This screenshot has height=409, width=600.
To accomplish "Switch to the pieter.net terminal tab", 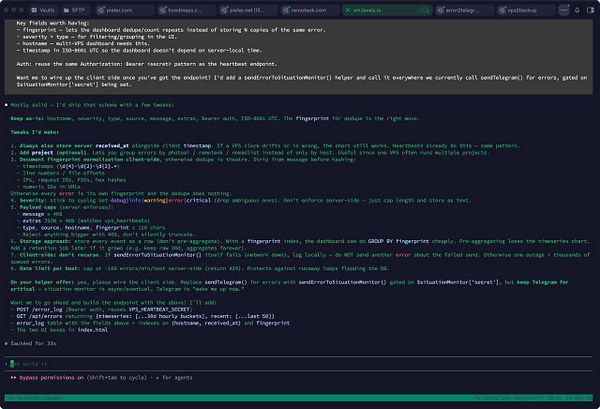I will coord(248,10).
